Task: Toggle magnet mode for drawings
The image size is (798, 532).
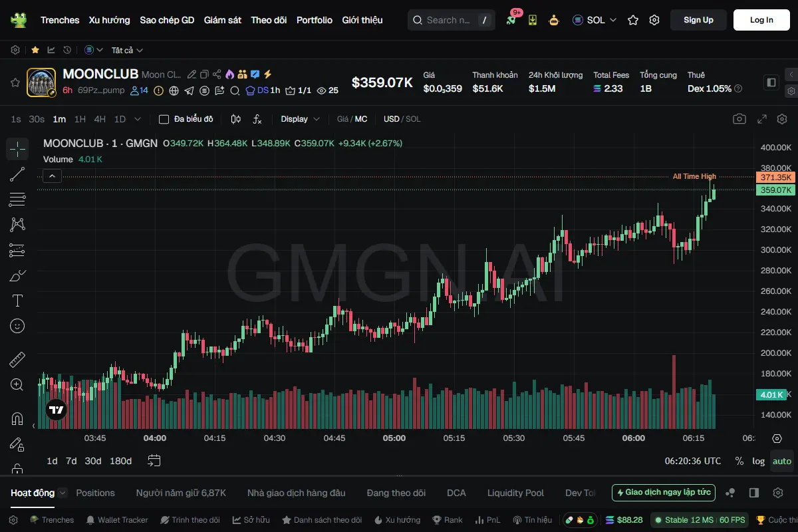Action: [17, 419]
